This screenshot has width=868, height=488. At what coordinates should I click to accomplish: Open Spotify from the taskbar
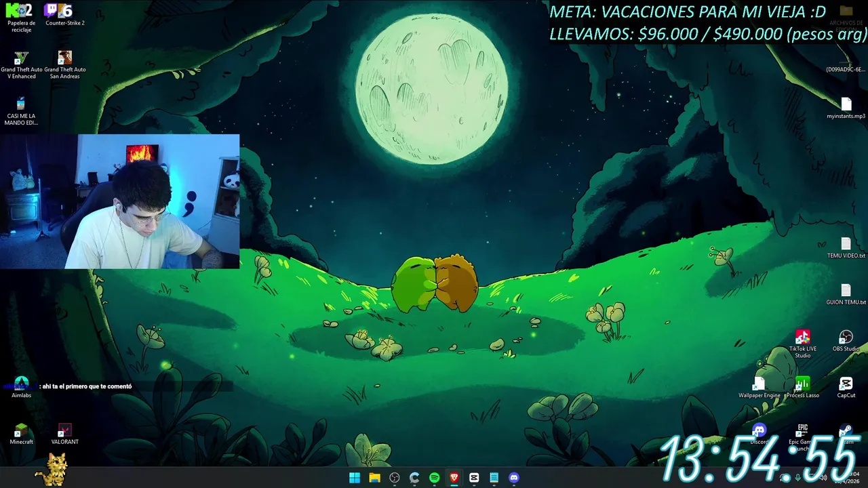[x=434, y=478]
